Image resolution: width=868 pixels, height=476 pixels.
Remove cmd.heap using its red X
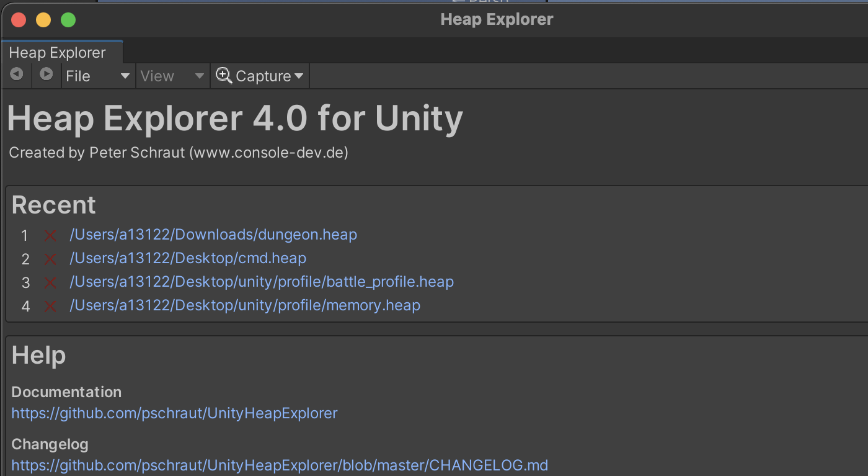50,259
